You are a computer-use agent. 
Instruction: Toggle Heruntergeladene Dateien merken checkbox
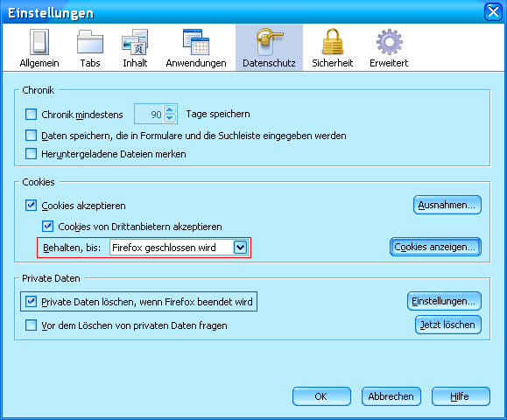[x=31, y=153]
